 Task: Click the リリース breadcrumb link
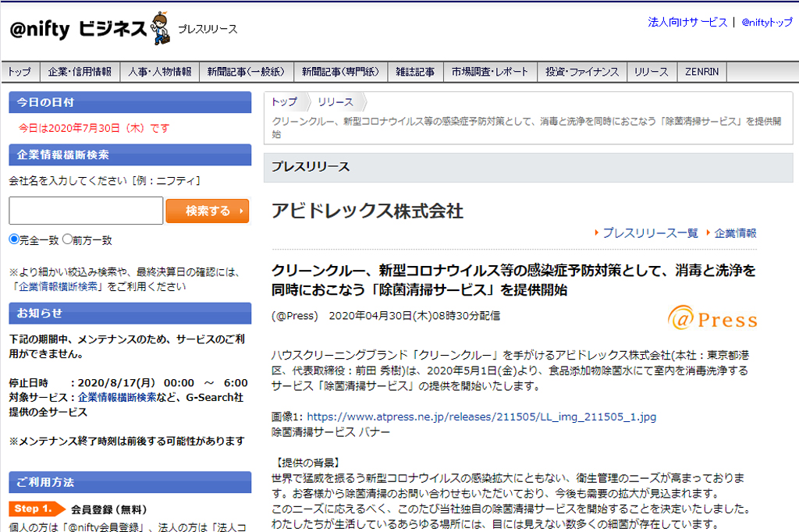tap(336, 102)
